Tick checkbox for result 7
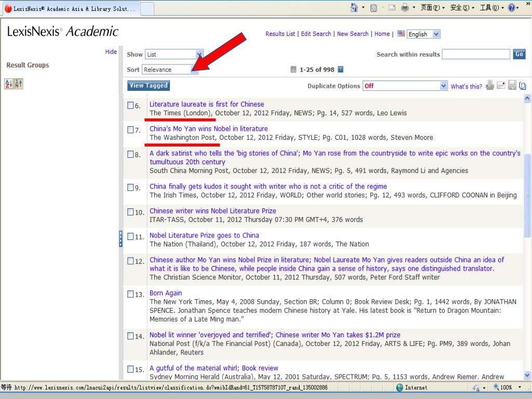This screenshot has width=532, height=399. pyautogui.click(x=130, y=129)
